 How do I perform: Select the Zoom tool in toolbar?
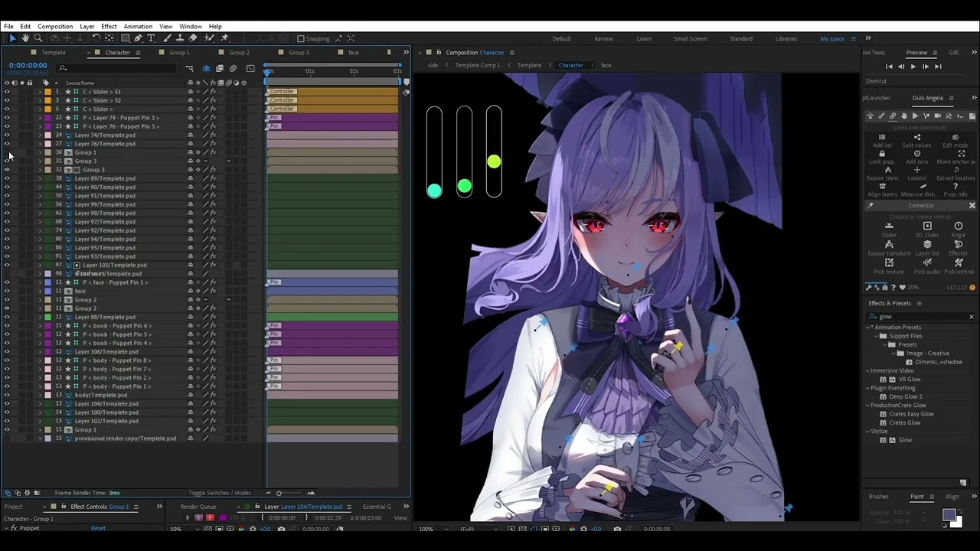(x=38, y=38)
